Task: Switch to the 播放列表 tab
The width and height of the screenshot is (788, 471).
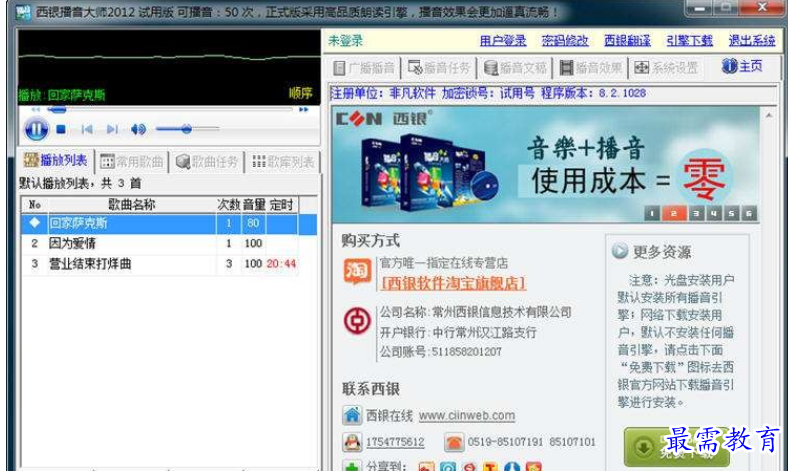Action: tap(55, 160)
